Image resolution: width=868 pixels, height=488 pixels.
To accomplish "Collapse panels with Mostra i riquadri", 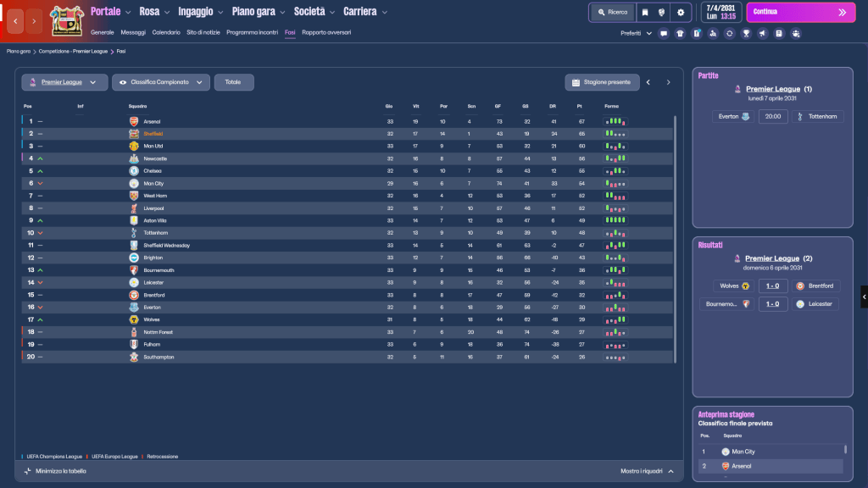I will pyautogui.click(x=647, y=471).
